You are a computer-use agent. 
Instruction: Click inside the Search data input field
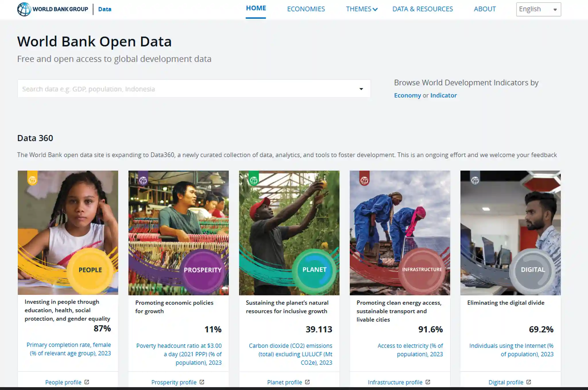(x=187, y=89)
